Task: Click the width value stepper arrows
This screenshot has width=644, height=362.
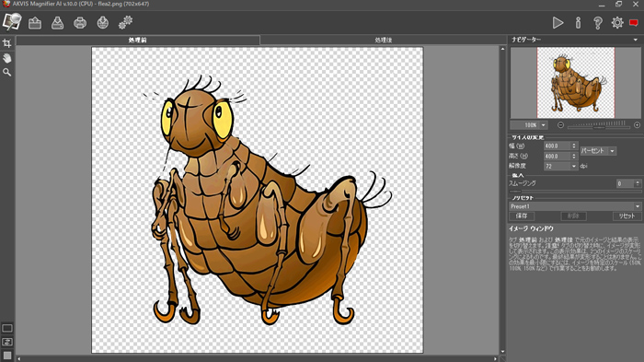Action: point(574,146)
